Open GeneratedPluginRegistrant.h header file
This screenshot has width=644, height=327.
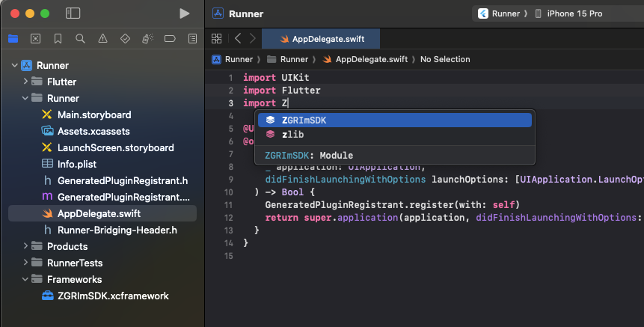click(x=123, y=180)
